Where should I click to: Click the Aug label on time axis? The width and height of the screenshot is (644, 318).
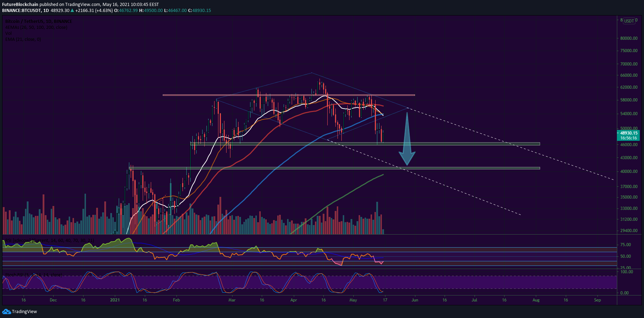[x=536, y=300]
